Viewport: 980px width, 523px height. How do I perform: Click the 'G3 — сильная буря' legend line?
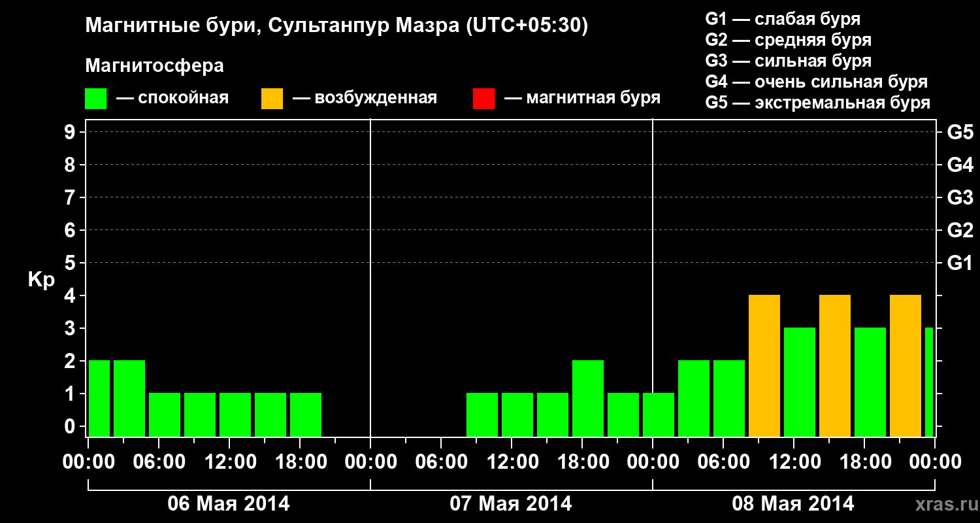tap(788, 61)
